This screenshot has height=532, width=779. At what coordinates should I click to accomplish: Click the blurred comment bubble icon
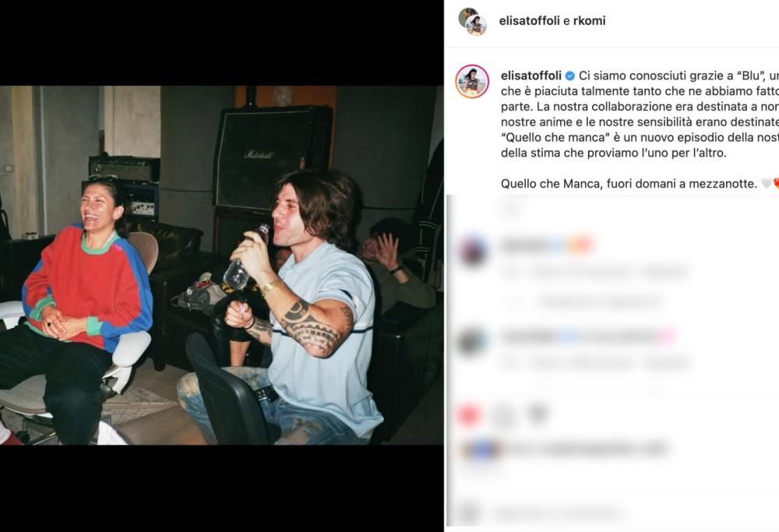tap(504, 415)
